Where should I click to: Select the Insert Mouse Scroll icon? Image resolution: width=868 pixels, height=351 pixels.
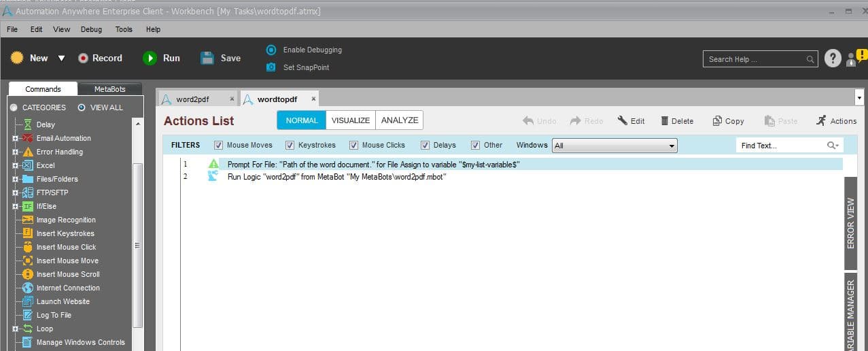[28, 274]
